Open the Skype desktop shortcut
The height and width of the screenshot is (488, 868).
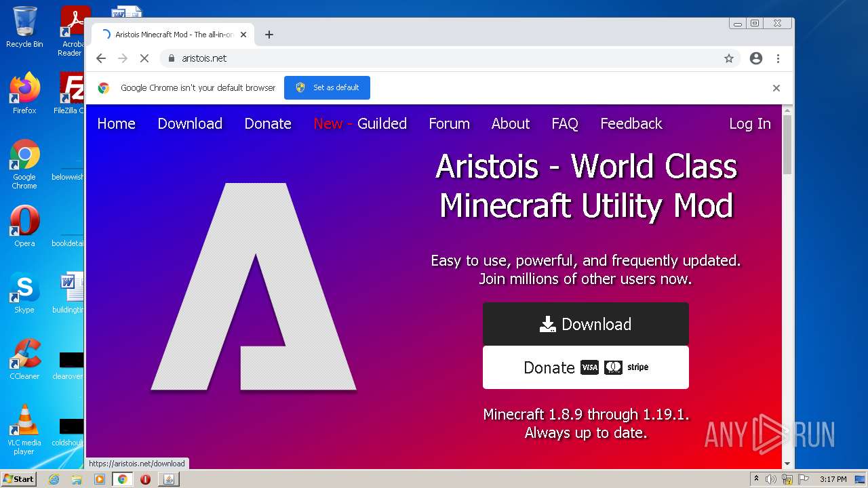pyautogui.click(x=24, y=293)
